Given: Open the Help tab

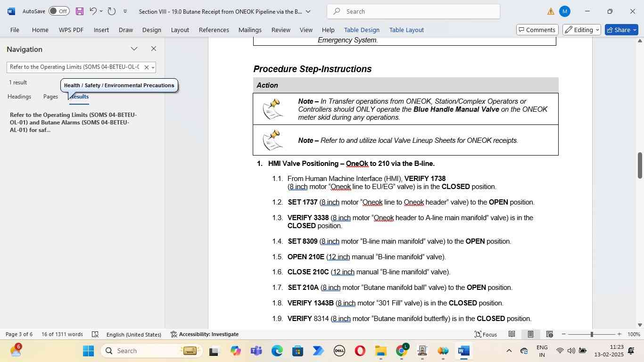Looking at the screenshot, I should (328, 30).
